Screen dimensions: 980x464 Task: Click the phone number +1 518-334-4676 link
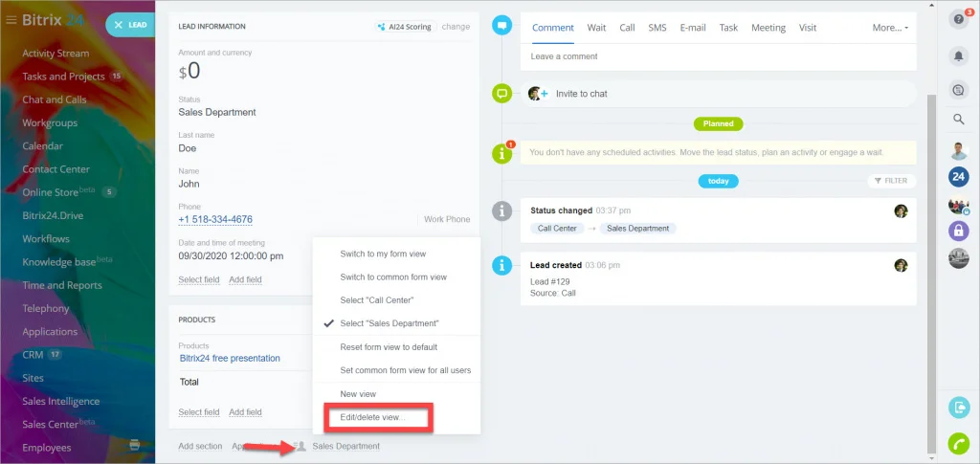pos(215,220)
